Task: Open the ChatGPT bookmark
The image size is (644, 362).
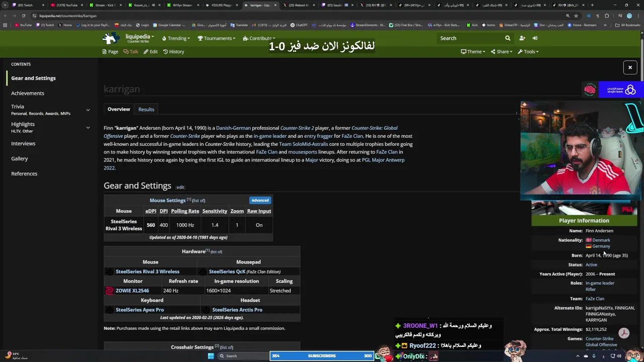Action: click(x=299, y=25)
